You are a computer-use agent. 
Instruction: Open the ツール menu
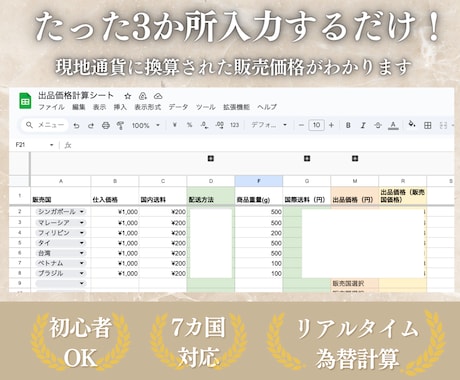click(x=206, y=107)
